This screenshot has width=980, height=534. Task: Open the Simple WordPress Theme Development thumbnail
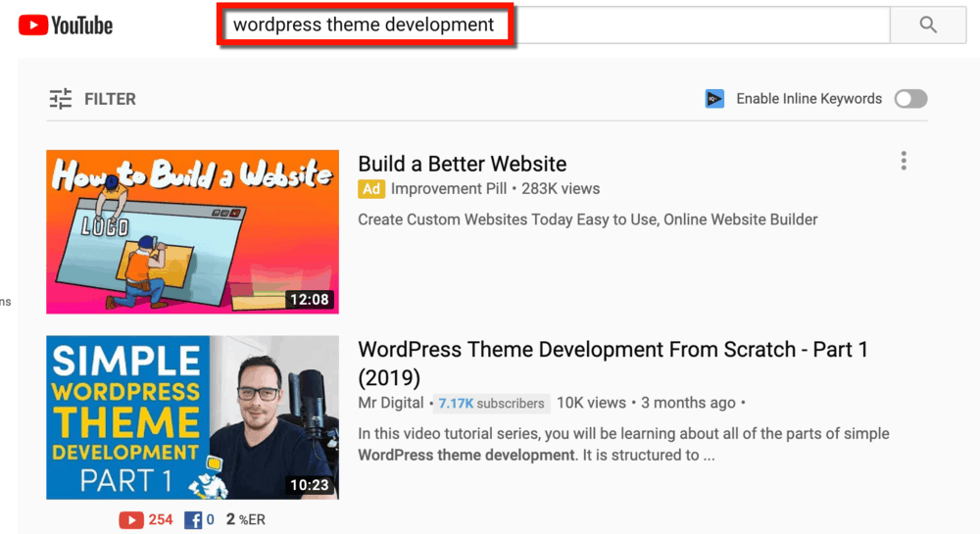(x=192, y=417)
